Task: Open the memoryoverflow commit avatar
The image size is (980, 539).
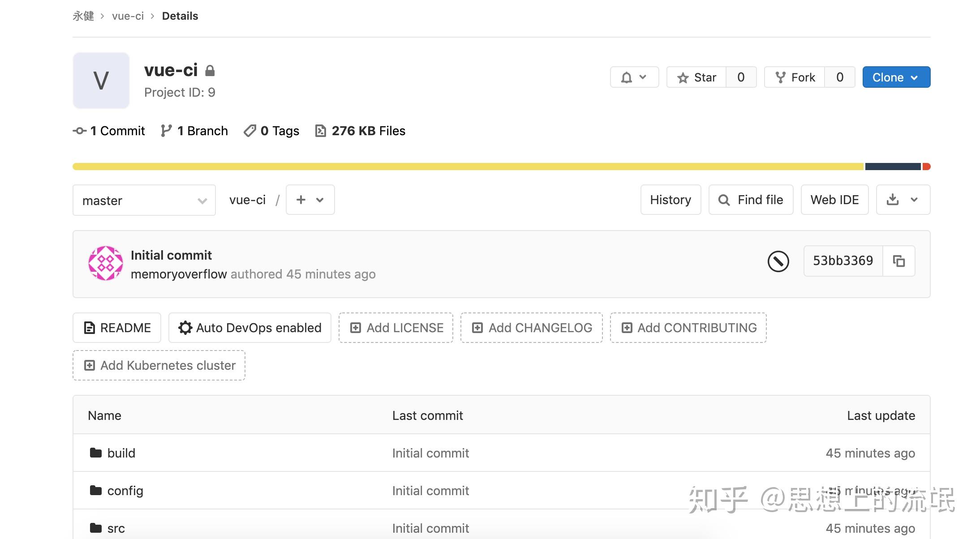Action: click(x=106, y=263)
